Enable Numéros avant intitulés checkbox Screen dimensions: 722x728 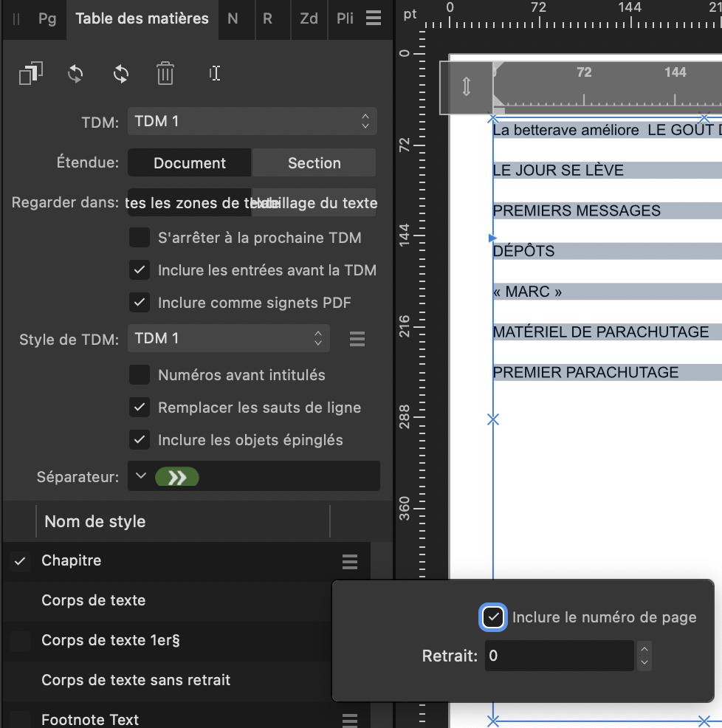[x=140, y=375]
